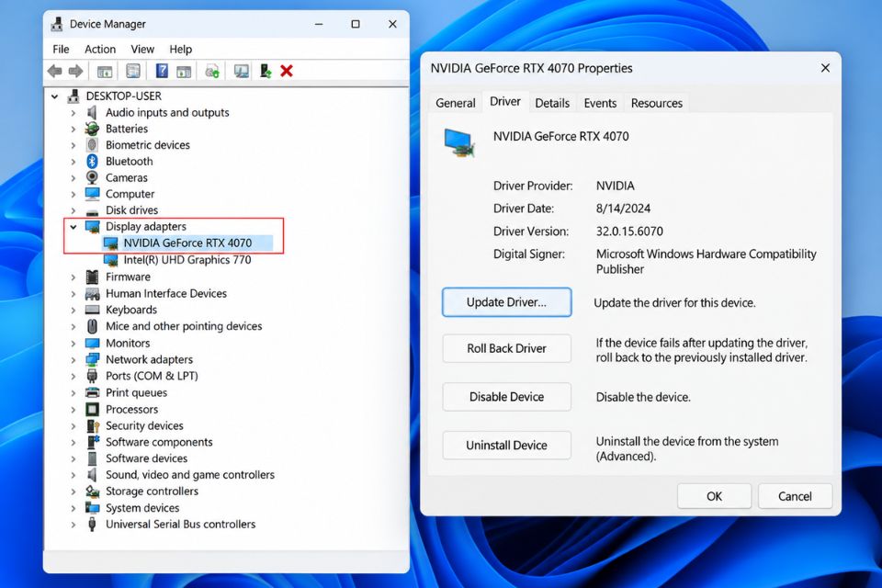This screenshot has width=882, height=588.
Task: Open the Action menu in Device Manager
Action: [100, 49]
